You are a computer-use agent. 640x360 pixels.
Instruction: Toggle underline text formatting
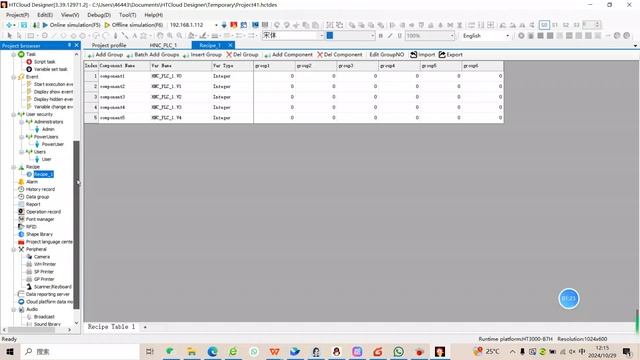[400, 36]
